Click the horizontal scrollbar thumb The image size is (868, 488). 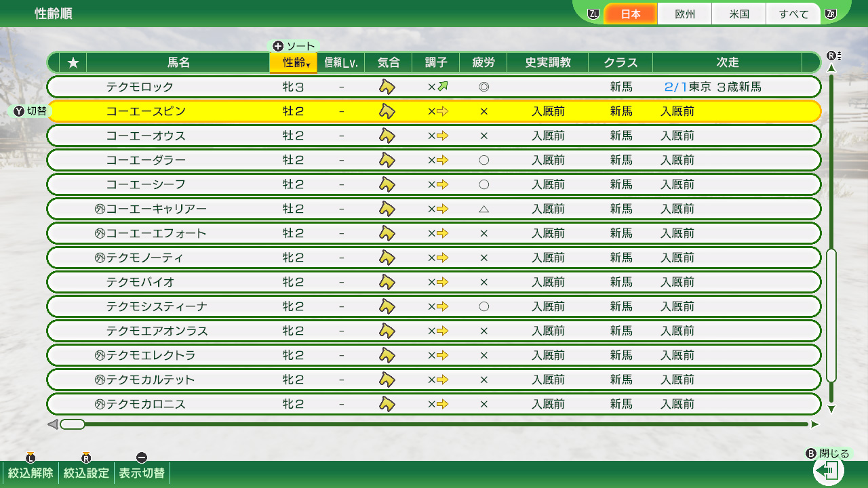(73, 424)
